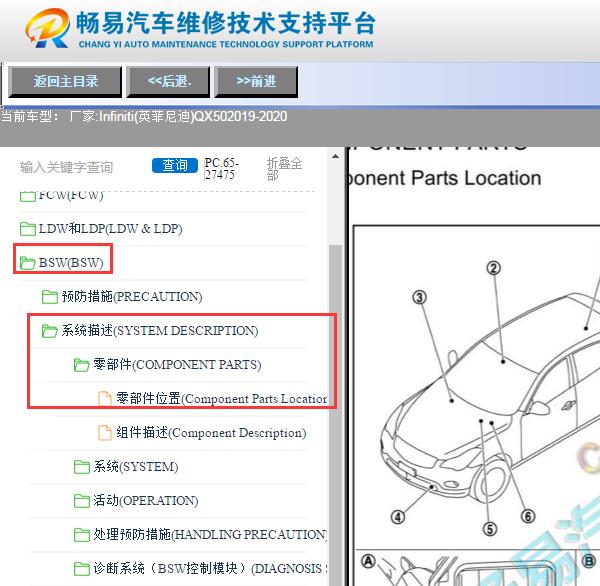Click the folder icon beside LDW和LDP
This screenshot has width=600, height=586.
coord(28,229)
